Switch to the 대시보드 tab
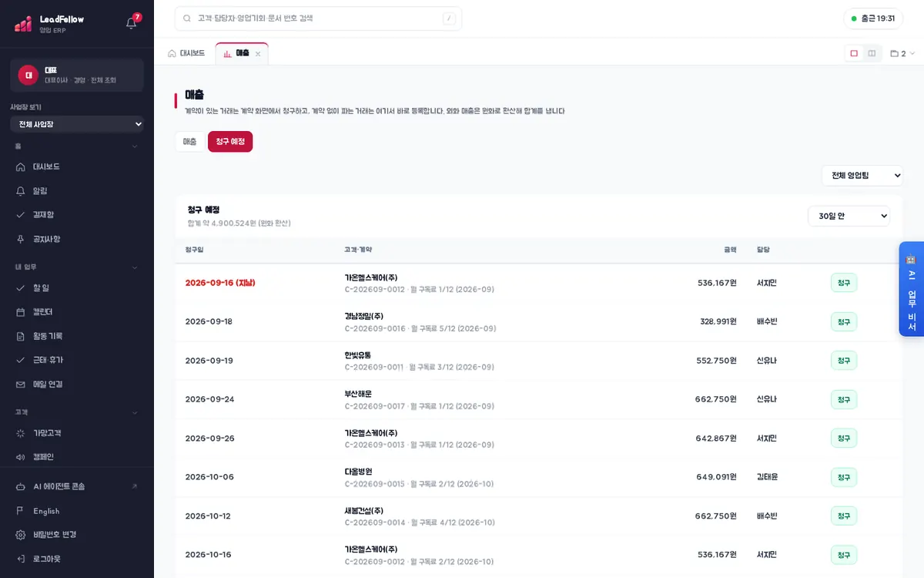 pyautogui.click(x=186, y=53)
